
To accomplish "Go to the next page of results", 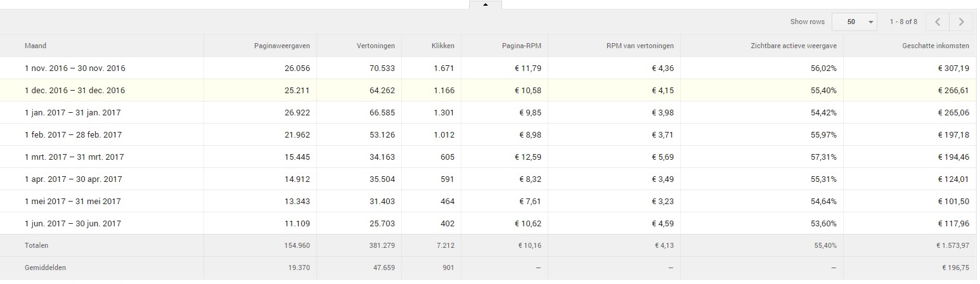I will coord(961,22).
